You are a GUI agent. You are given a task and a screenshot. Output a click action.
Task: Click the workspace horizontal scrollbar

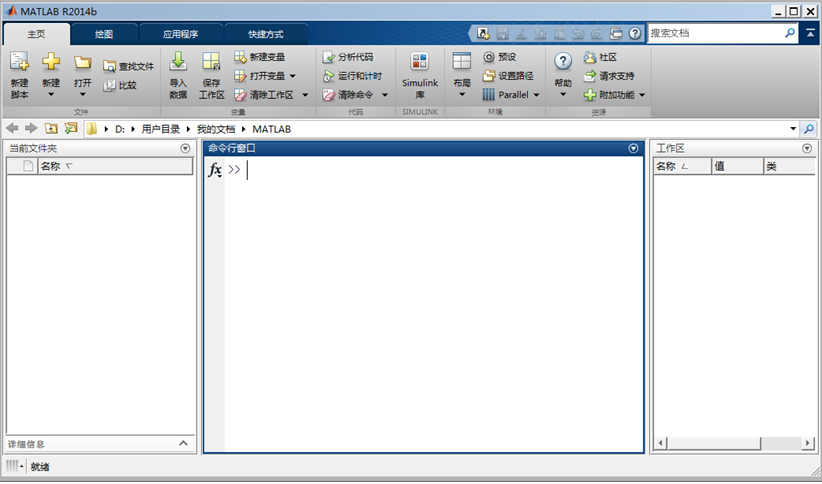pyautogui.click(x=734, y=443)
